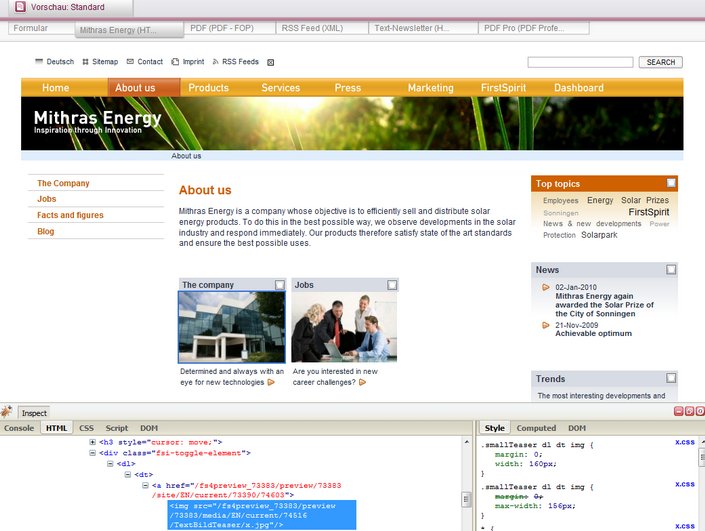Screen dimensions: 705x531
Task: Toggle the 'The company' teaser square
Action: pos(280,285)
